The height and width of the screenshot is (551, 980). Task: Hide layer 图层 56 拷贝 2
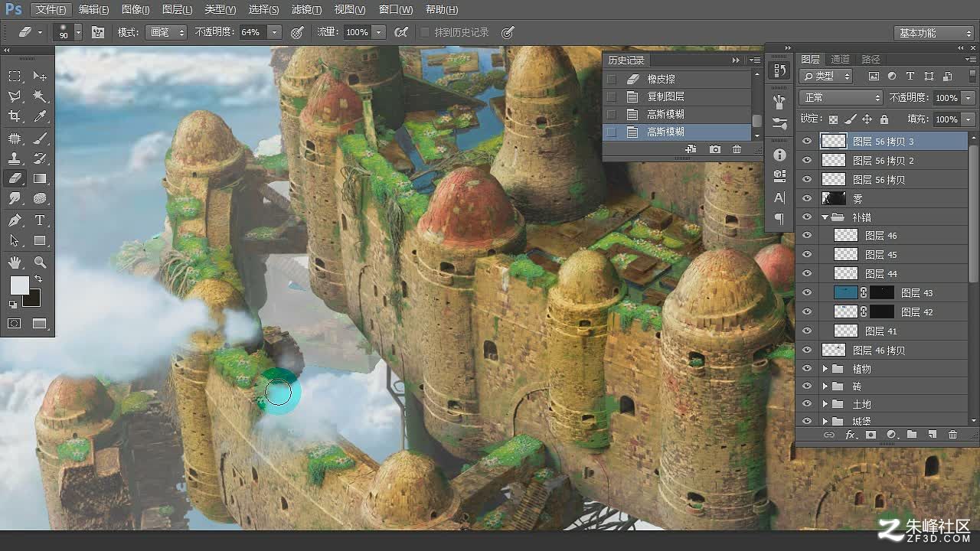pos(806,161)
